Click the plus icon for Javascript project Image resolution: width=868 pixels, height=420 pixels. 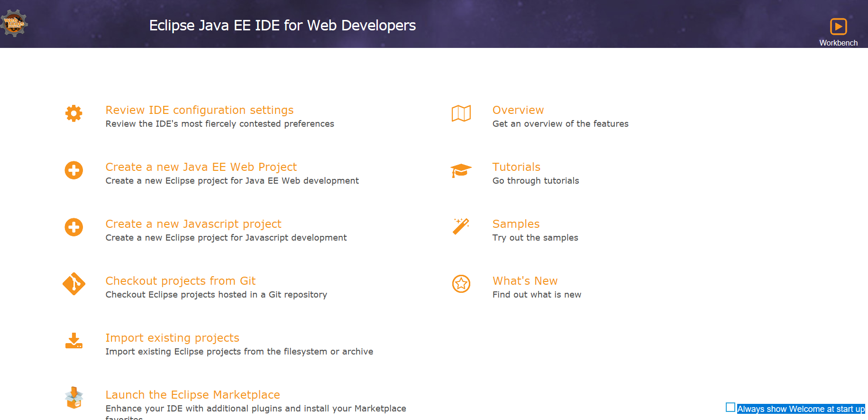pos(74,227)
